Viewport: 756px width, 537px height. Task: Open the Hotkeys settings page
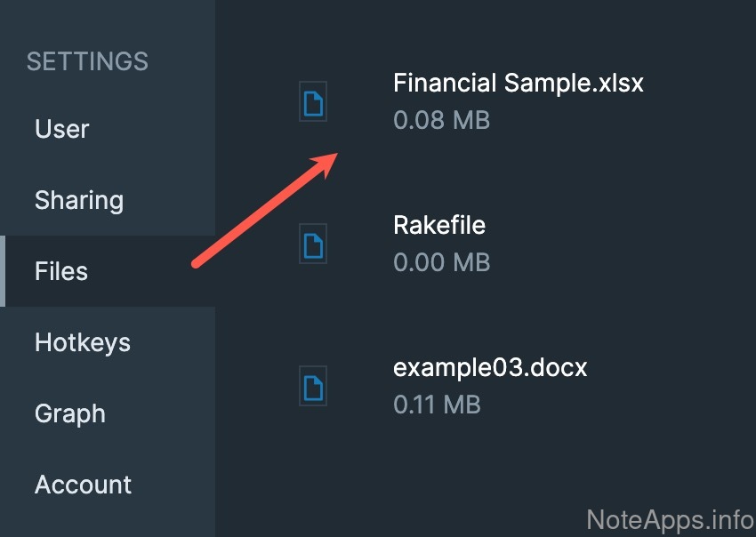[x=83, y=342]
